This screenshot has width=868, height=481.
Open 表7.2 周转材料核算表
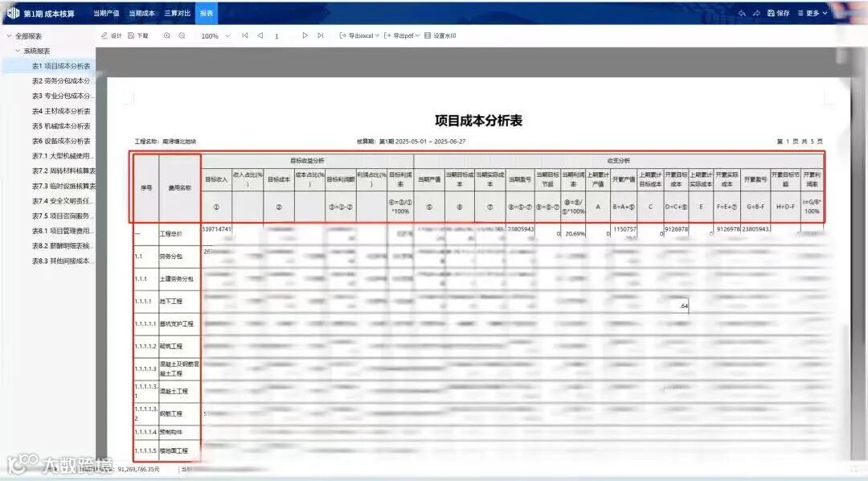[63, 171]
